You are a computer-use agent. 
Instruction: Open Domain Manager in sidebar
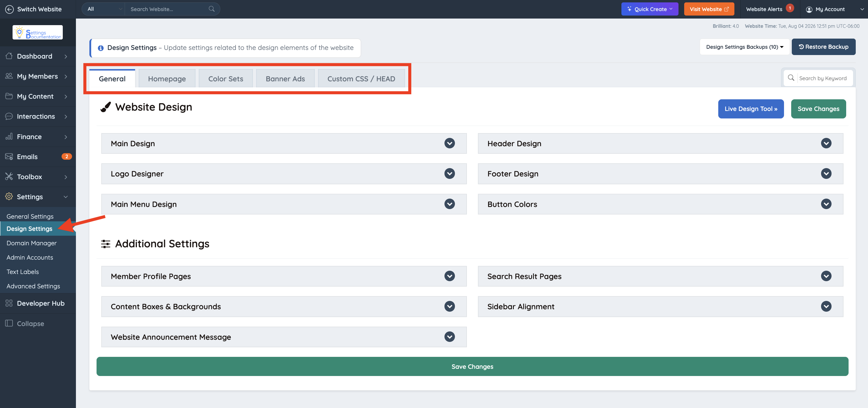pyautogui.click(x=32, y=243)
